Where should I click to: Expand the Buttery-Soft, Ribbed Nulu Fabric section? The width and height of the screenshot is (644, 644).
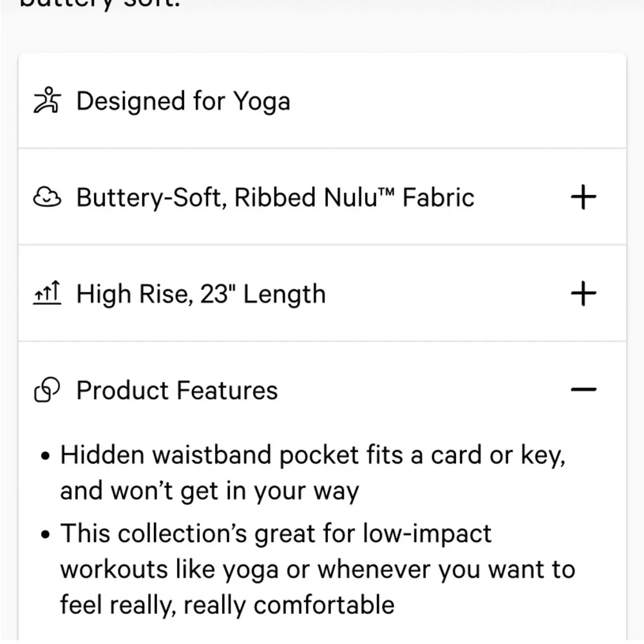point(583,197)
